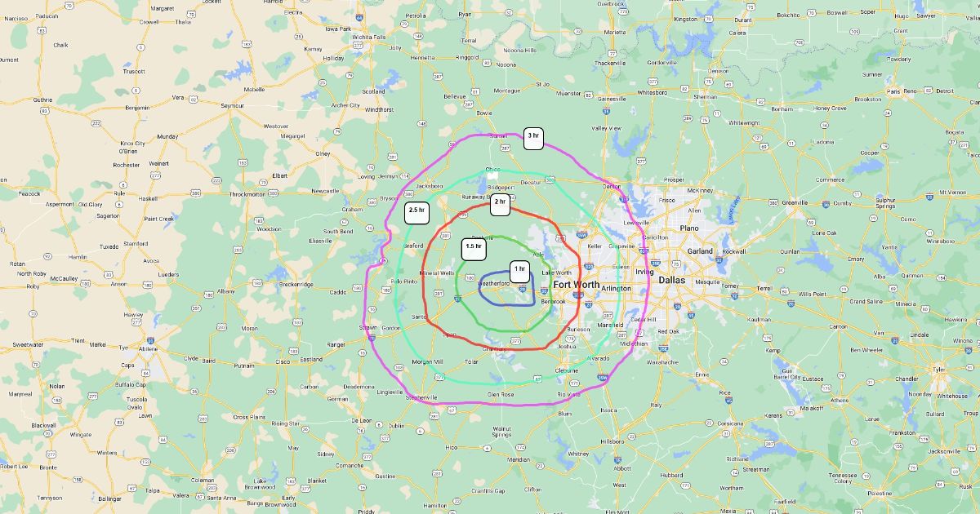Screen dimensions: 980x514
Task: Click the 'Bonham' town label
Action: 782,109
